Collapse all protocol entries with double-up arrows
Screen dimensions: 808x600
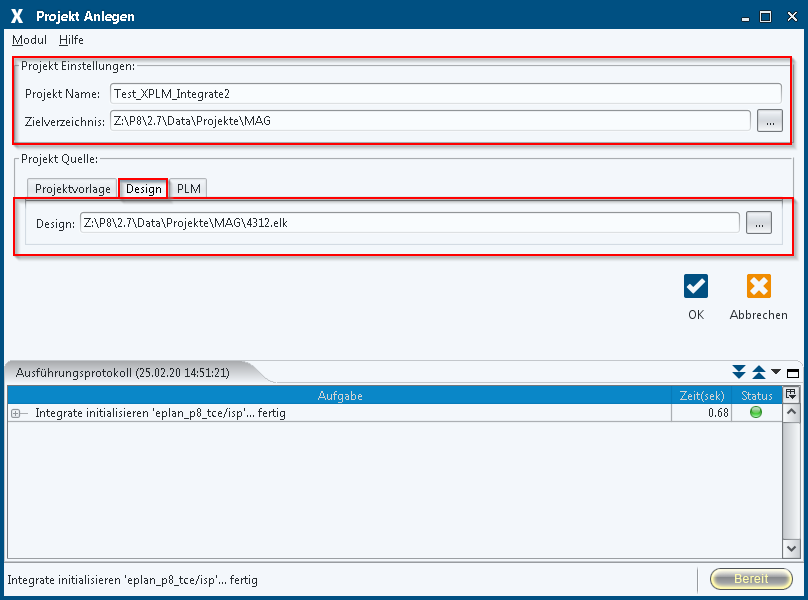[758, 372]
